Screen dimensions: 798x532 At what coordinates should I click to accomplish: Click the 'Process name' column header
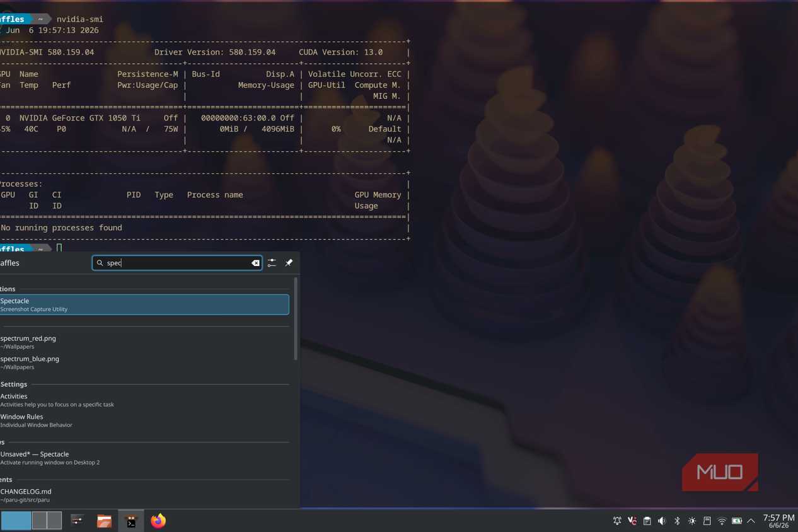click(x=215, y=195)
